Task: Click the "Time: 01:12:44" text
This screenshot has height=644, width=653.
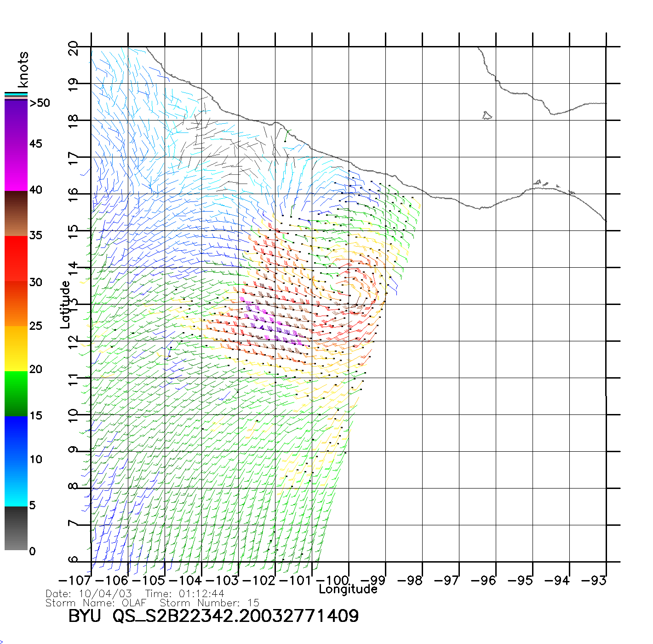Action: coord(185,594)
